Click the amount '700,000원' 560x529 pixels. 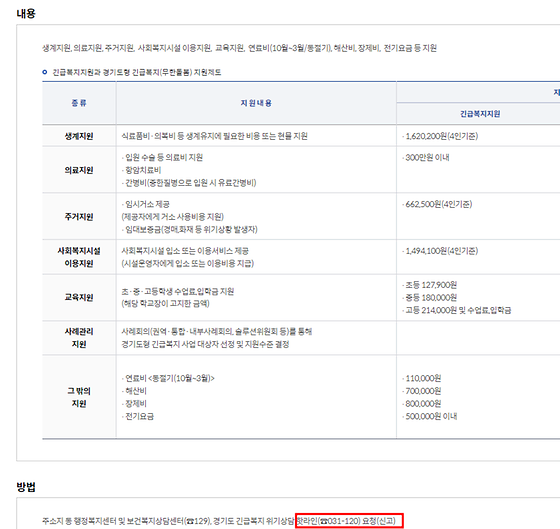(423, 391)
